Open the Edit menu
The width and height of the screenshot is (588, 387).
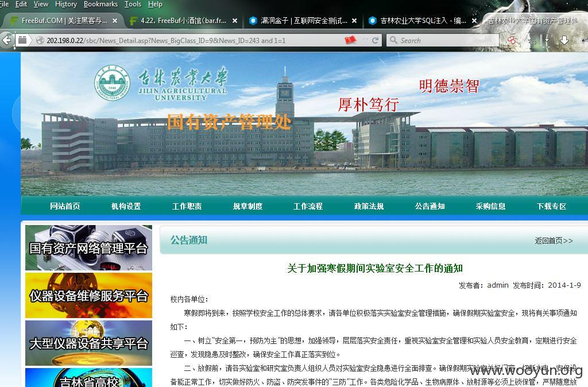click(21, 4)
